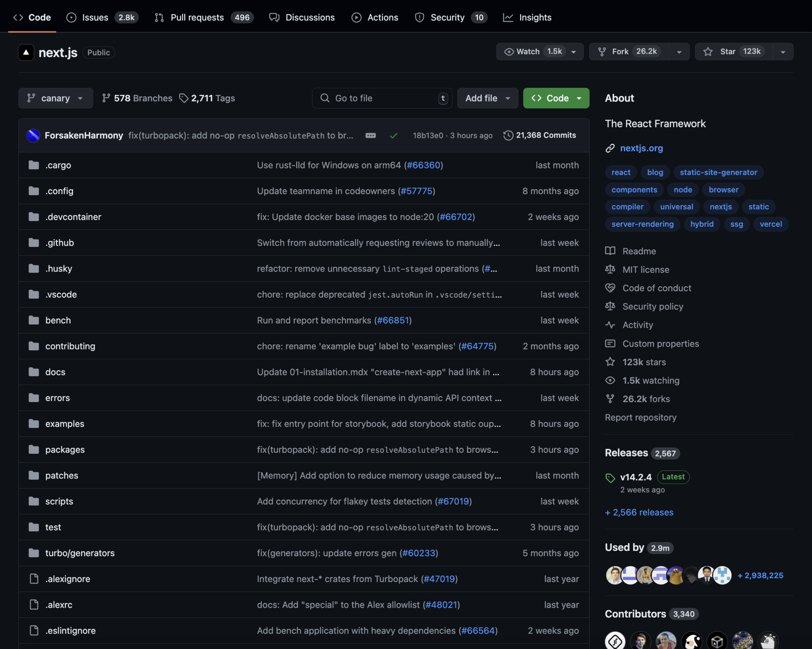
Task: Click the .eslintignore file icon
Action: [x=34, y=631]
